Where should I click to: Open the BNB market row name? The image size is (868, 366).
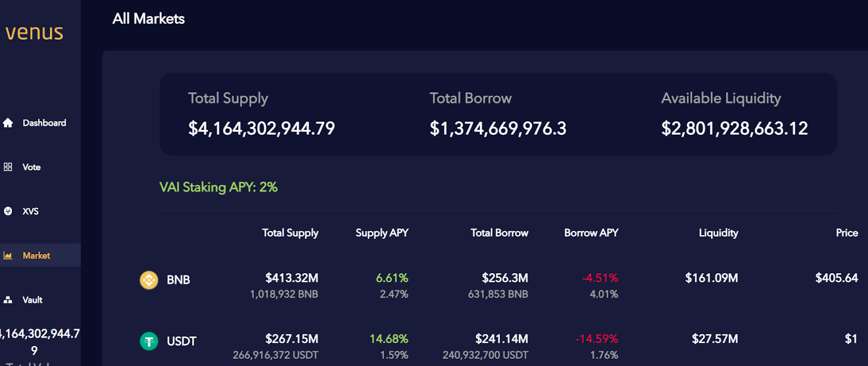coord(178,280)
